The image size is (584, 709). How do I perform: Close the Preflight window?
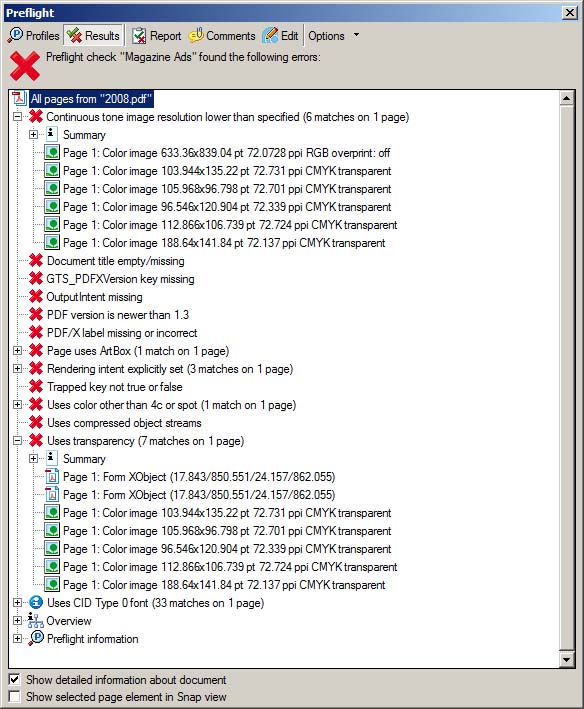coord(570,12)
